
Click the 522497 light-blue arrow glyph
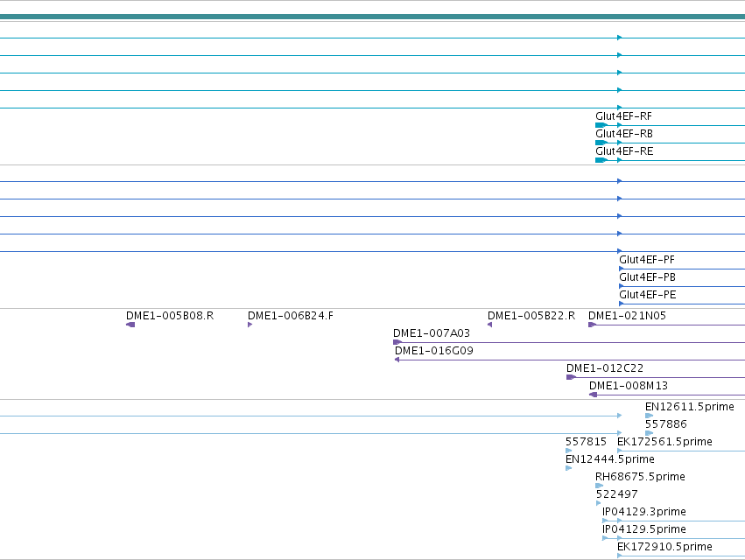[599, 504]
